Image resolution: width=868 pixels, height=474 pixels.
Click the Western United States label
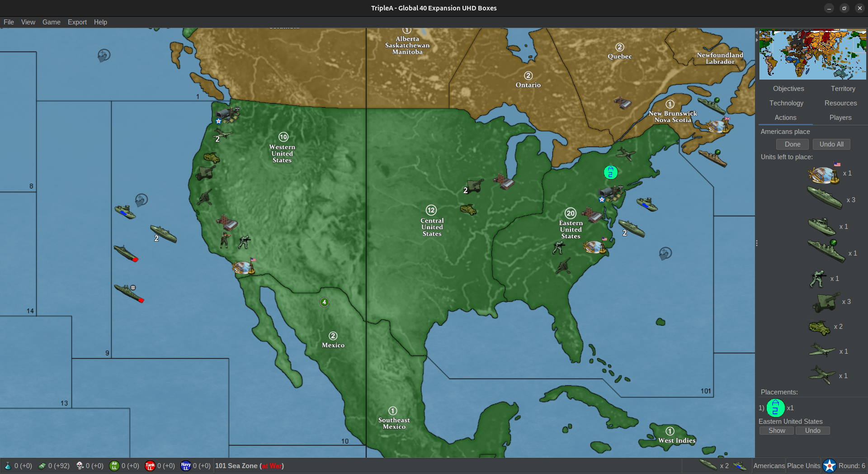282,153
